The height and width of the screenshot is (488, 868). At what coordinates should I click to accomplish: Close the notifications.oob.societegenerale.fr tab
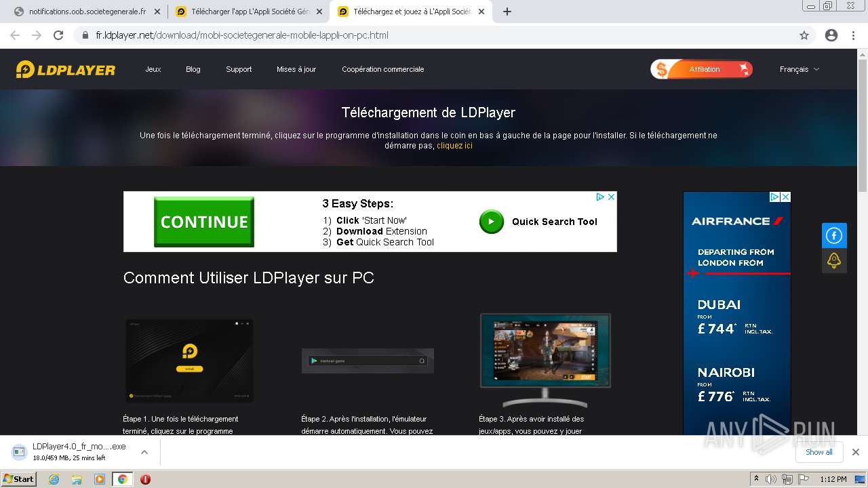click(157, 12)
